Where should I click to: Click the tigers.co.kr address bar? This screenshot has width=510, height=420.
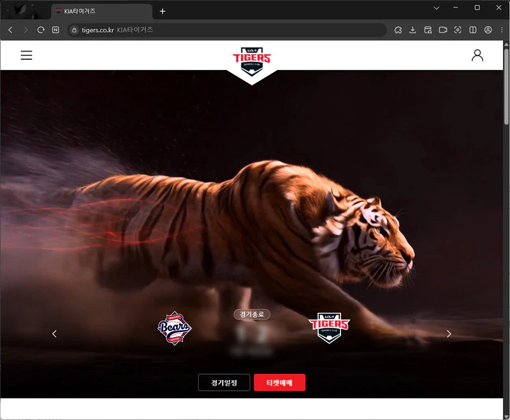[x=227, y=30]
